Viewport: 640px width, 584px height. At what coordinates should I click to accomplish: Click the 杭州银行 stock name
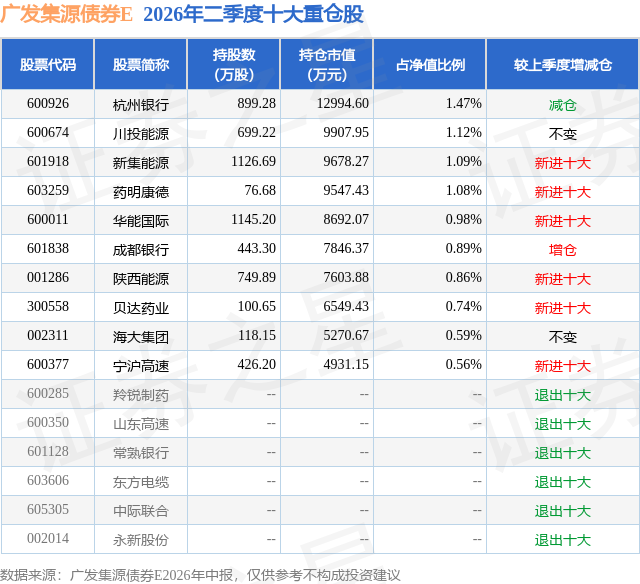pyautogui.click(x=141, y=105)
